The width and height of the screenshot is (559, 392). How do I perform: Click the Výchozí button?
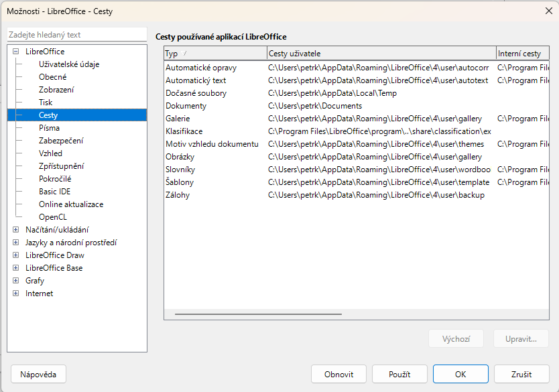tap(456, 338)
